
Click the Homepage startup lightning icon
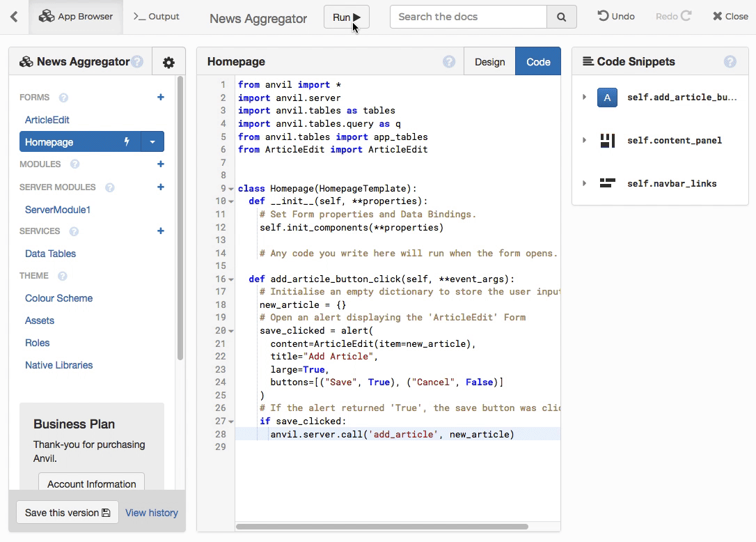tap(127, 142)
